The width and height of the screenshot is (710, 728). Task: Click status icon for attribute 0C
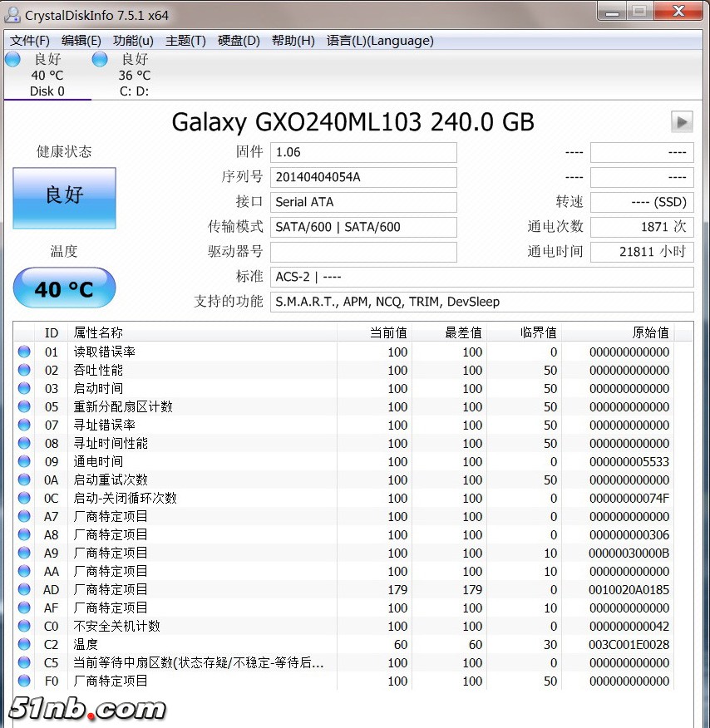24,498
